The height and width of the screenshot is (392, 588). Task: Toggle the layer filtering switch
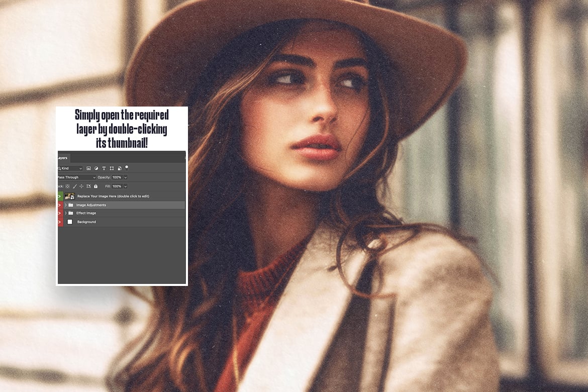[x=127, y=168]
